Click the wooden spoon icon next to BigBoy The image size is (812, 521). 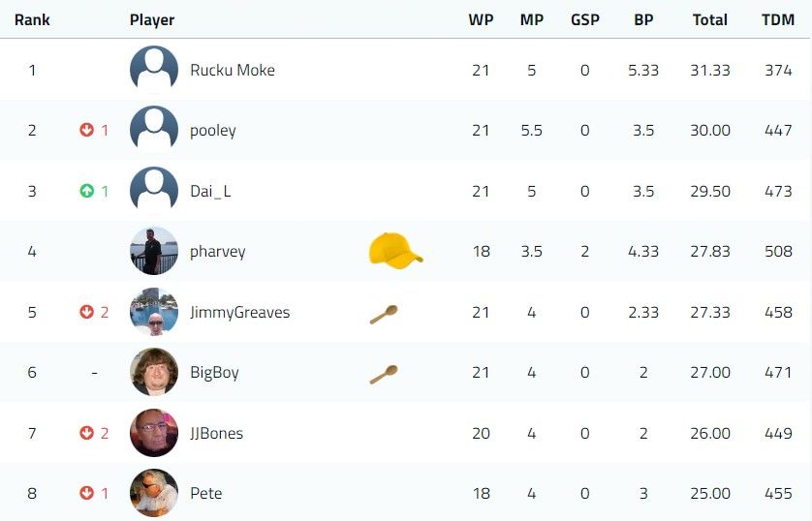click(384, 375)
